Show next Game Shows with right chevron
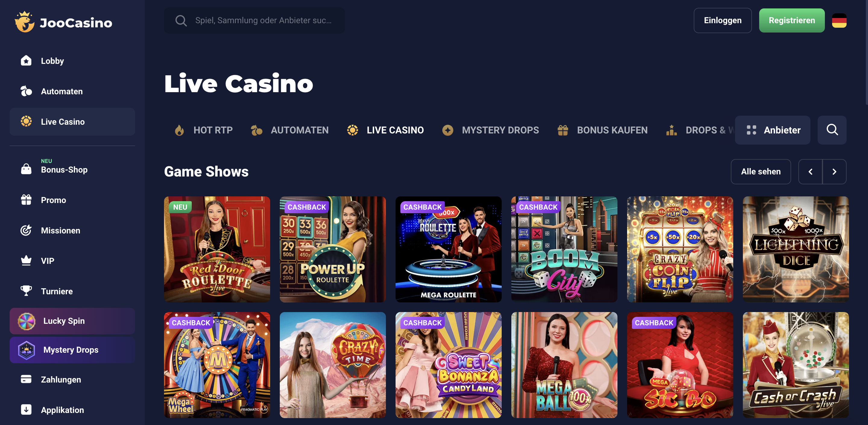The image size is (868, 425). click(x=834, y=172)
